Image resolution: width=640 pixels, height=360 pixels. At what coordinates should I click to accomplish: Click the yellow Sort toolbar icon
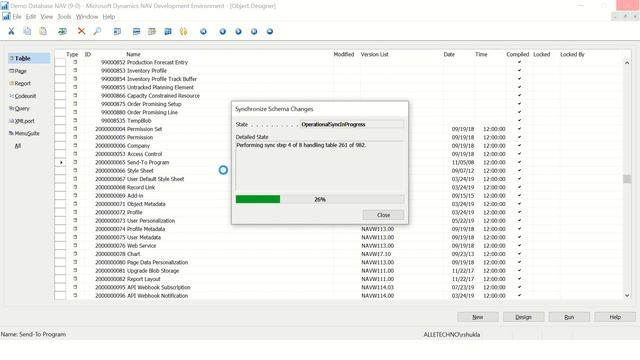(183, 31)
